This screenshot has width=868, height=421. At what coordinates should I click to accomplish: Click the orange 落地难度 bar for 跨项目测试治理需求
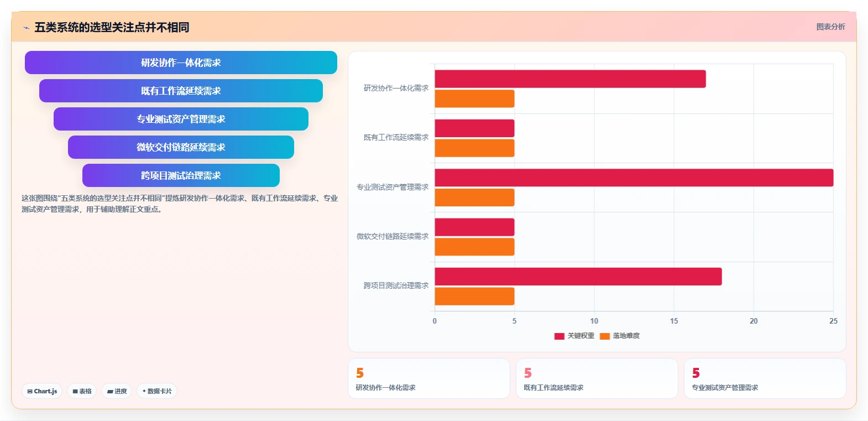coord(474,297)
